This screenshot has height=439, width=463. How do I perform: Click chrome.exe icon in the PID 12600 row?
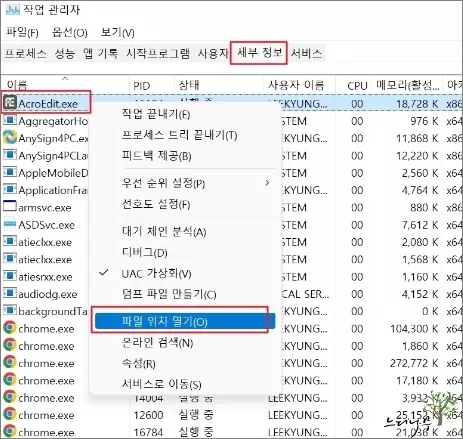click(10, 415)
